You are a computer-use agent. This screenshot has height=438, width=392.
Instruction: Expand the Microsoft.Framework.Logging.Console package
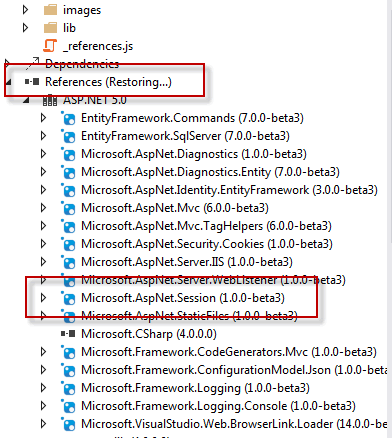pyautogui.click(x=43, y=406)
